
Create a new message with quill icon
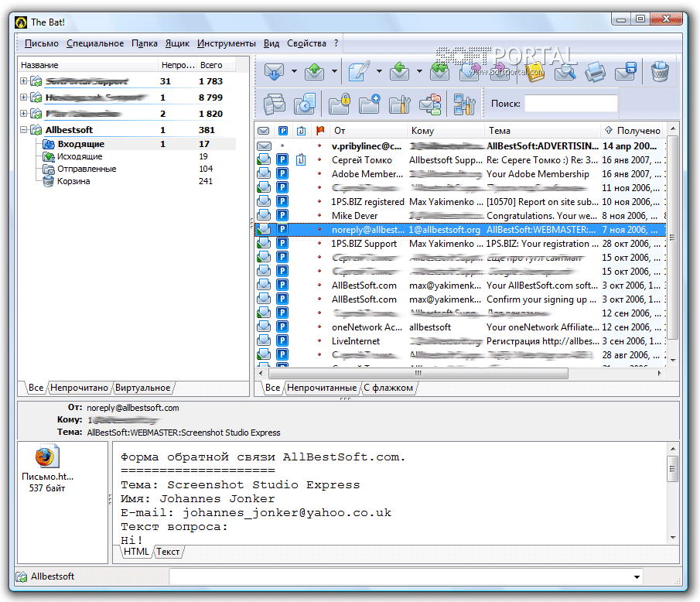(359, 72)
